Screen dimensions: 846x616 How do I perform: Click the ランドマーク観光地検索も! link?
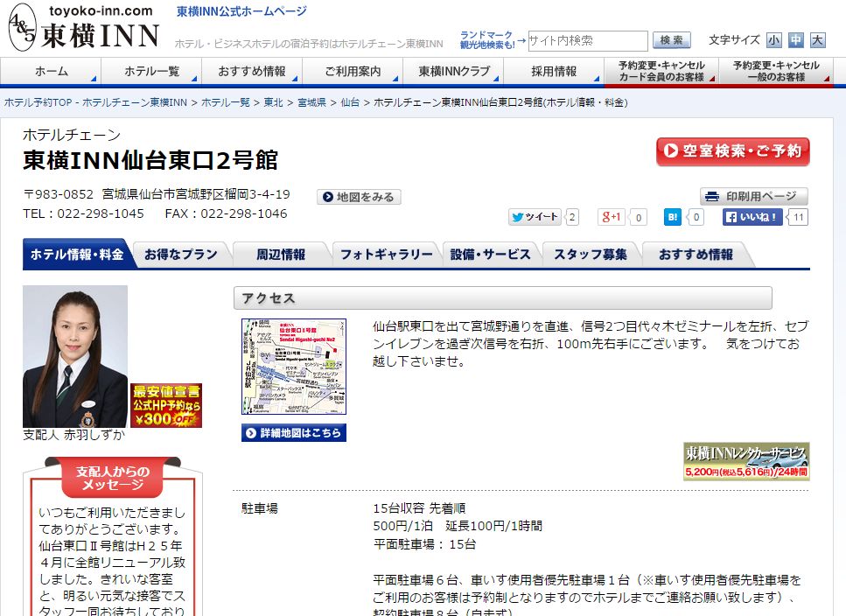[486, 40]
